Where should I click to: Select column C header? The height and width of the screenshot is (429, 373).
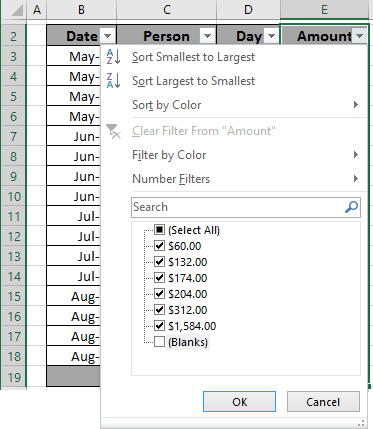tap(167, 10)
